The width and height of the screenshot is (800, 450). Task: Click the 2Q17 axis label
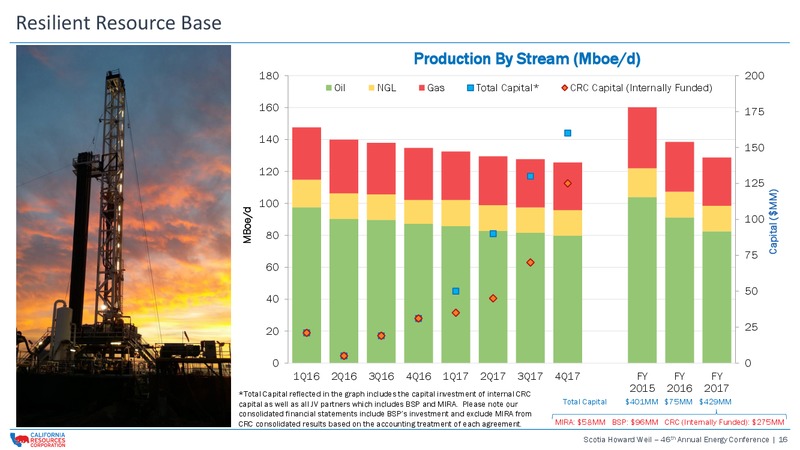pyautogui.click(x=493, y=376)
